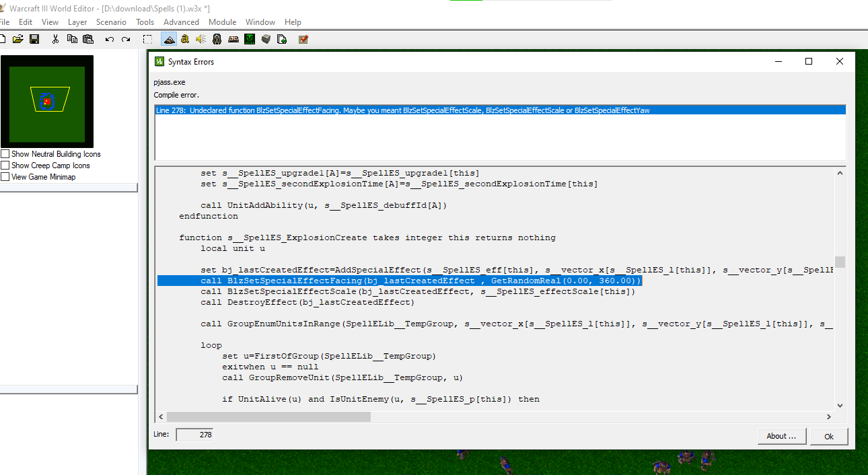Screen dimensions: 868x475
Task: Open the Edit menu
Action: pyautogui.click(x=26, y=22)
